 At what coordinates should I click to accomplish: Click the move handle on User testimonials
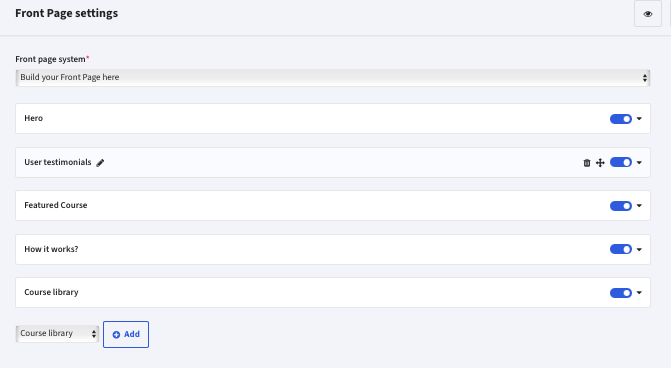click(600, 163)
